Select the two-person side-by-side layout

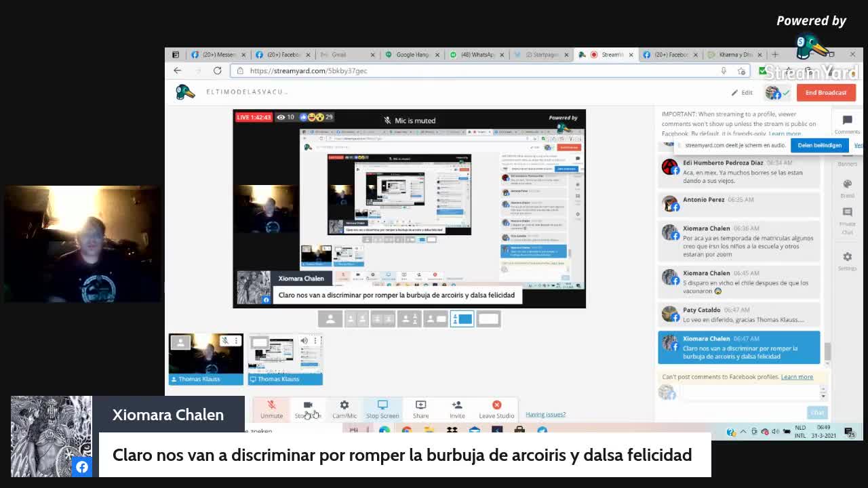click(357, 319)
